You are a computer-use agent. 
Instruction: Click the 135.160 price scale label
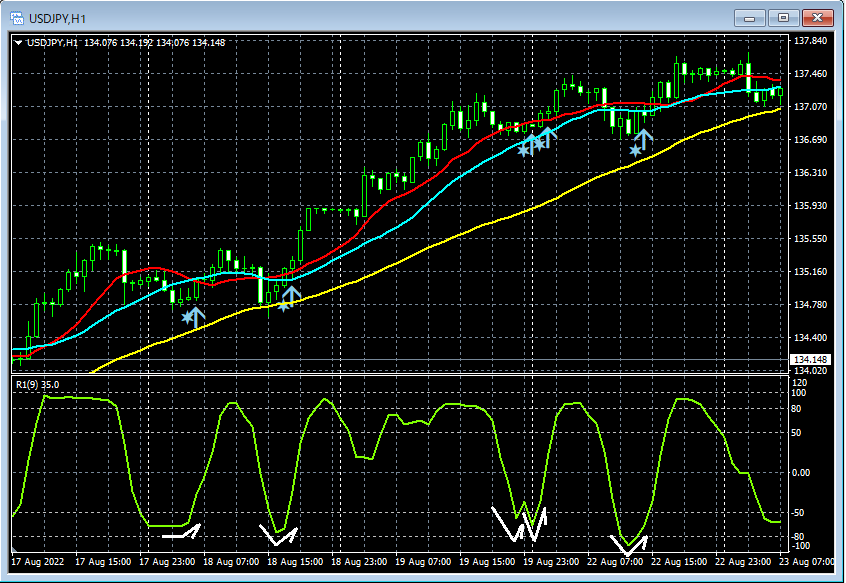[x=810, y=272]
